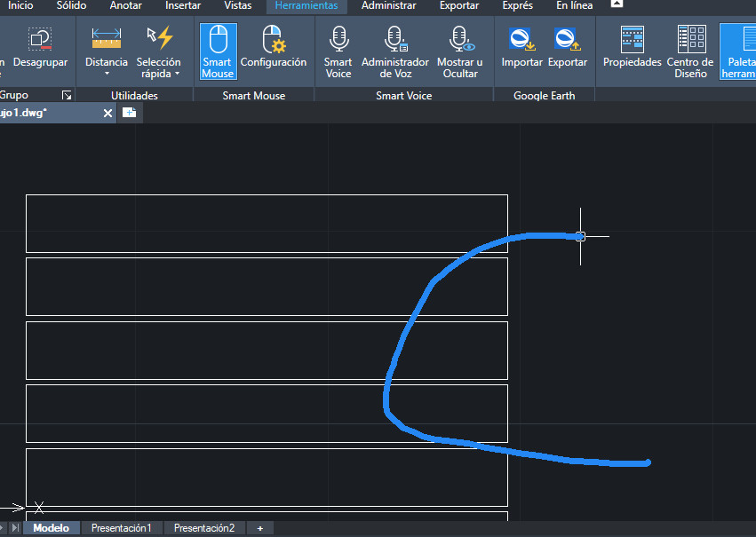Viewport: 756px width, 537px height.
Task: Switch to the Presentación1 layout tab
Action: point(122,528)
